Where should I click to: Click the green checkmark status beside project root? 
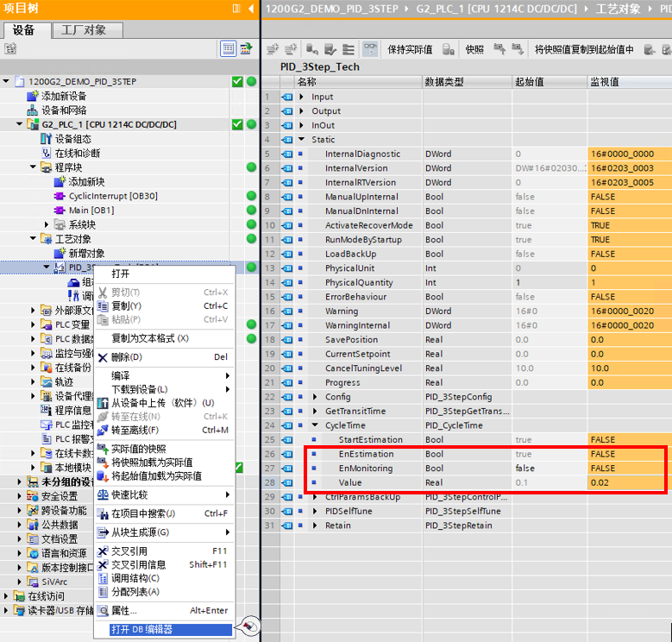point(237,81)
